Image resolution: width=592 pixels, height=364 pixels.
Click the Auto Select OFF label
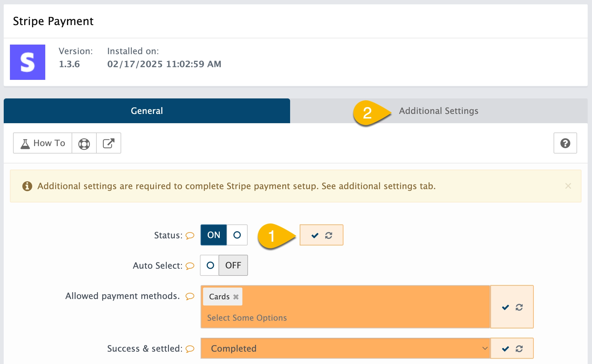coord(233,265)
